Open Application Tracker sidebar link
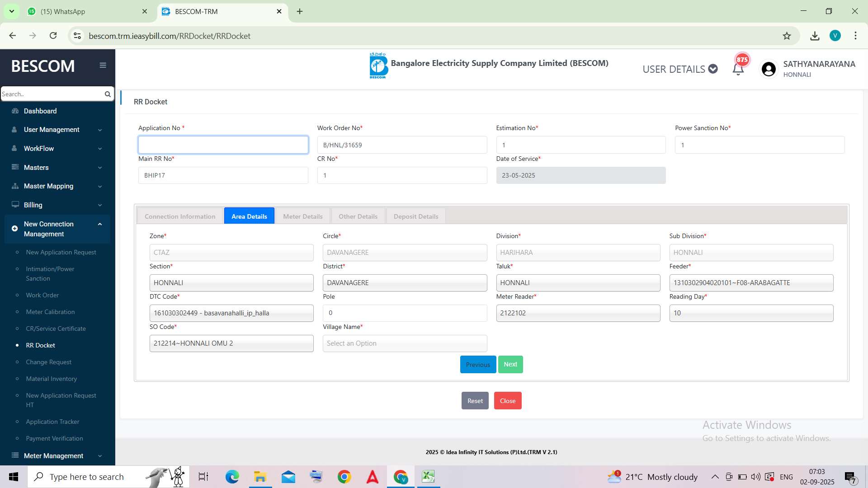This screenshot has width=868, height=488. point(52,422)
